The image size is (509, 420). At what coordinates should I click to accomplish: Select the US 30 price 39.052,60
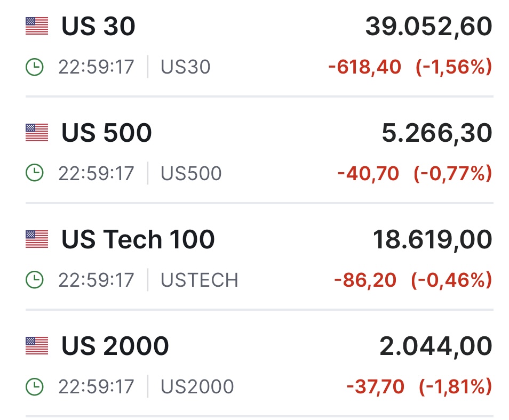pos(428,27)
